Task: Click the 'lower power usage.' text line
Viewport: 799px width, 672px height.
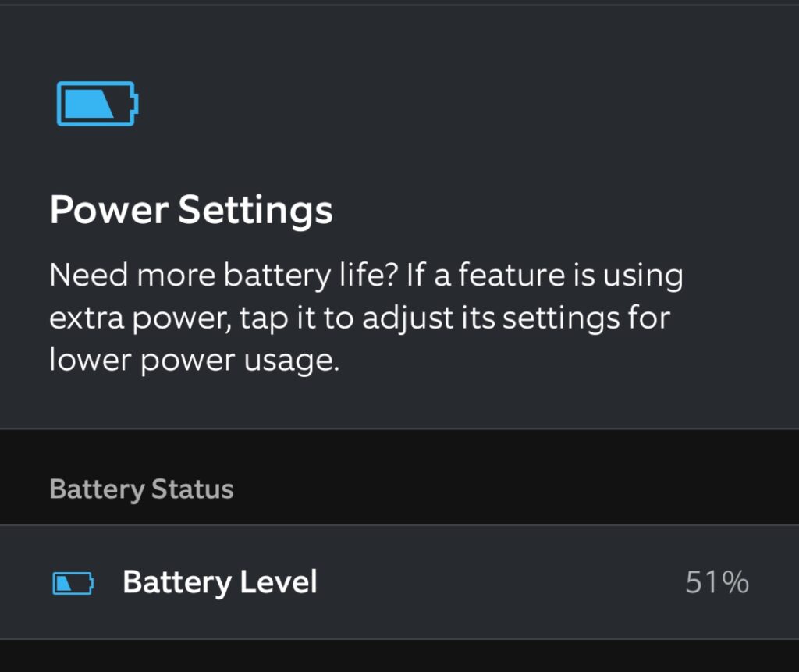Action: click(194, 361)
